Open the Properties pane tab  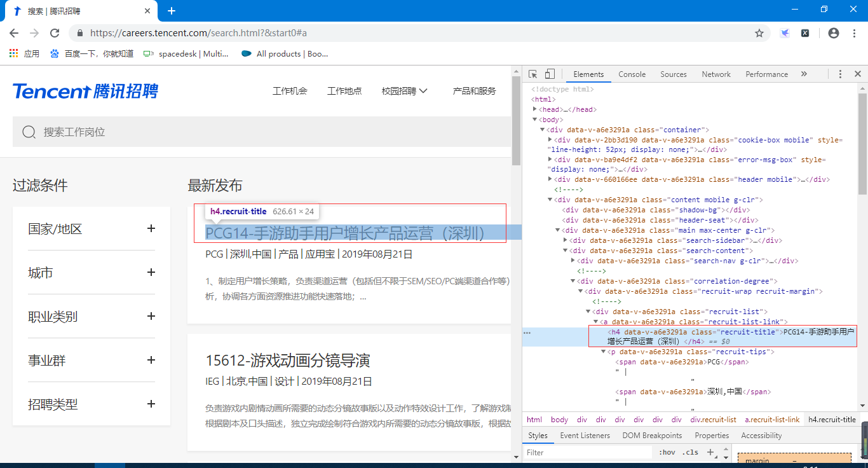(712, 436)
